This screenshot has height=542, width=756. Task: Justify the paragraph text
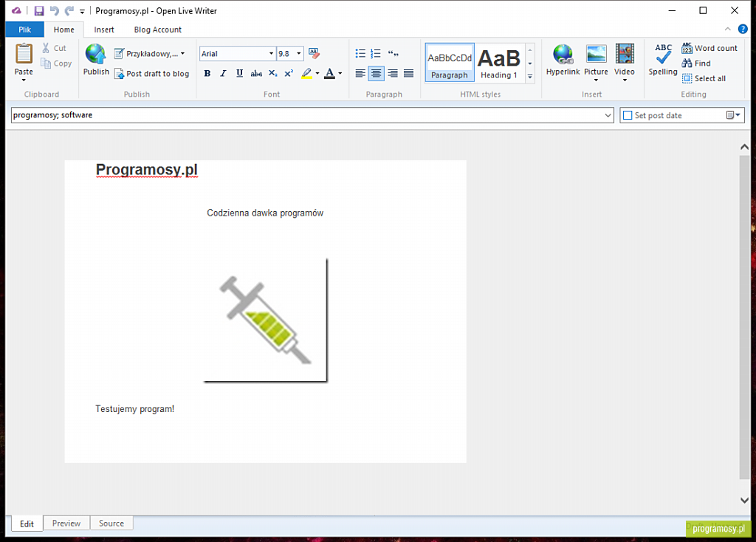(x=408, y=73)
